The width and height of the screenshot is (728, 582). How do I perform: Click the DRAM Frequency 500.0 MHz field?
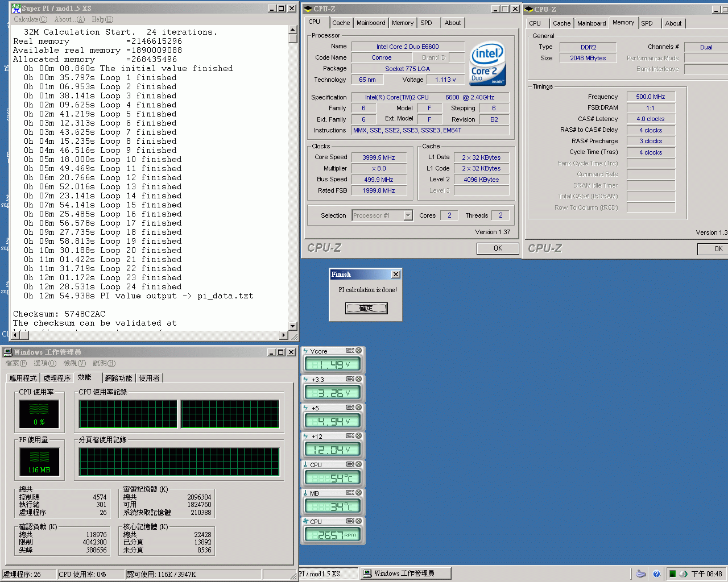(651, 97)
